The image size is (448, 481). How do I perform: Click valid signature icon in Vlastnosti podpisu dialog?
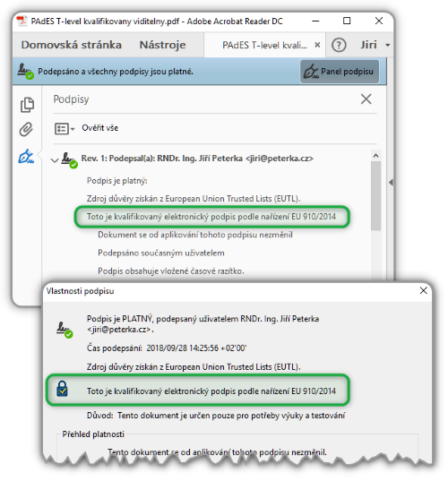tap(65, 330)
